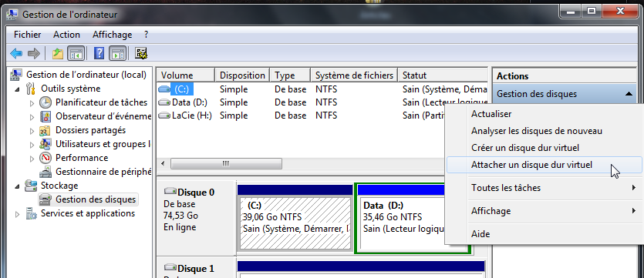Open the ? help menu
The image size is (644, 278).
147,35
